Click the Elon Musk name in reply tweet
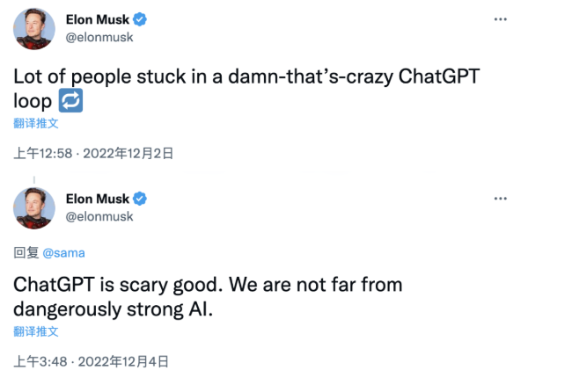Screen dimensions: 572x392 [x=98, y=199]
